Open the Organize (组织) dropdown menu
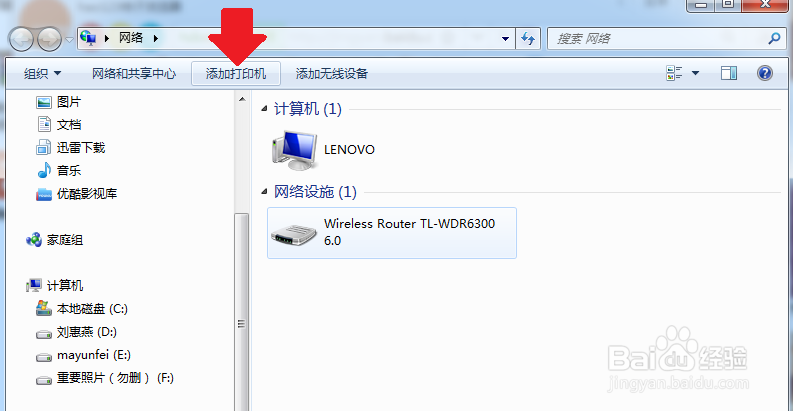The width and height of the screenshot is (793, 411). pos(42,74)
